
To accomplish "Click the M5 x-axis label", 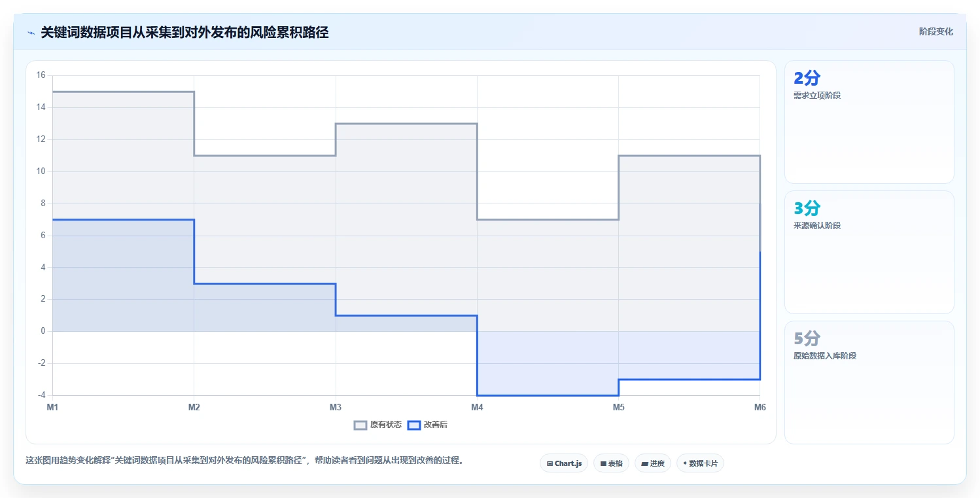I will point(618,408).
